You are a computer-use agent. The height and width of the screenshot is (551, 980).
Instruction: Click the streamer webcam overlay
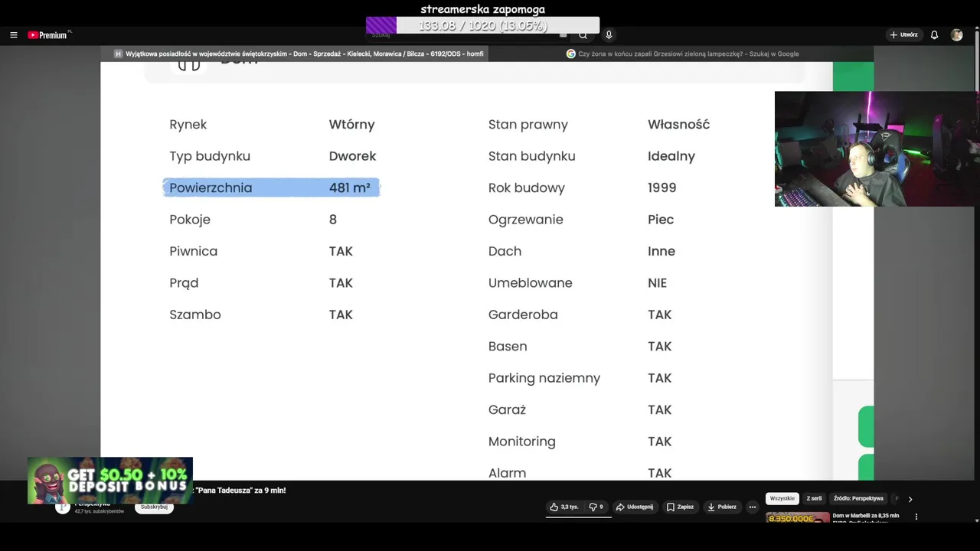click(x=877, y=149)
